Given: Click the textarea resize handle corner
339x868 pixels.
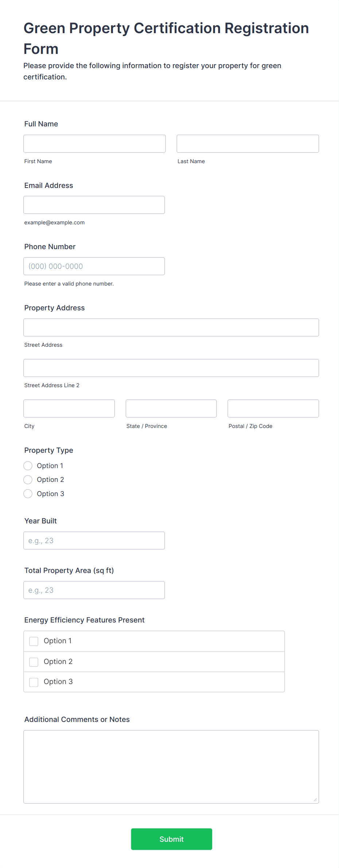Looking at the screenshot, I should click(x=315, y=800).
